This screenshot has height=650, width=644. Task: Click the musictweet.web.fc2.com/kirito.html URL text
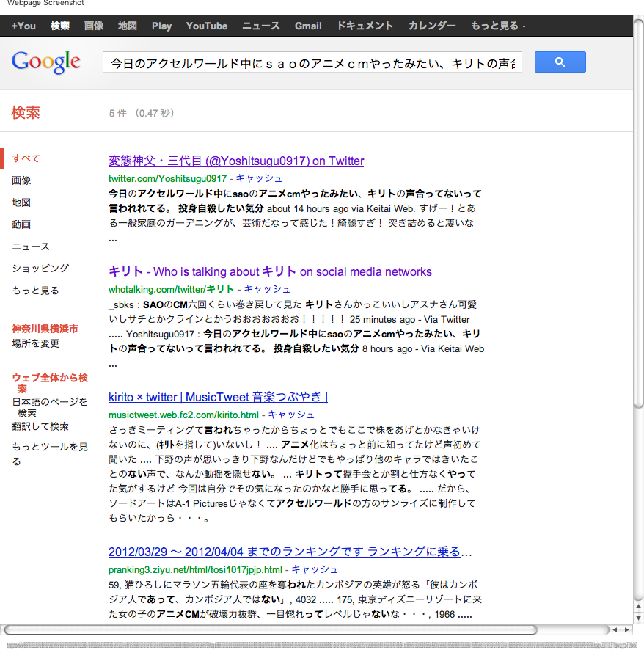coord(183,415)
